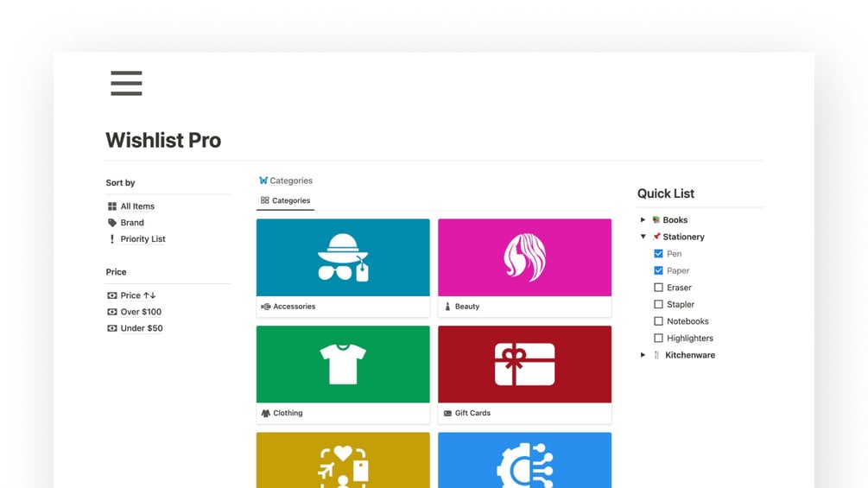Click the gallery grid icon in Categories tab
The image size is (868, 488).
click(x=264, y=200)
